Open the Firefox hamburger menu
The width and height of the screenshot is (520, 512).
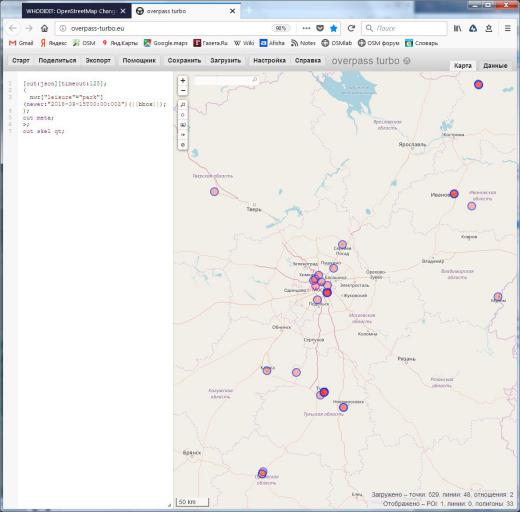click(507, 29)
